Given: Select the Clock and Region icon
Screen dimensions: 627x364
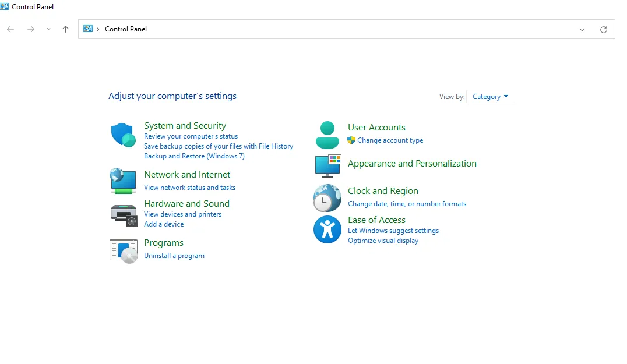Looking at the screenshot, I should coord(327,198).
